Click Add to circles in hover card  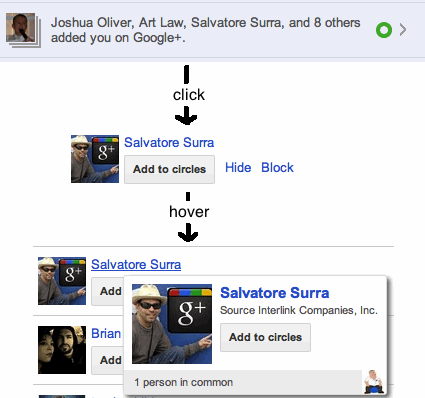tap(265, 337)
